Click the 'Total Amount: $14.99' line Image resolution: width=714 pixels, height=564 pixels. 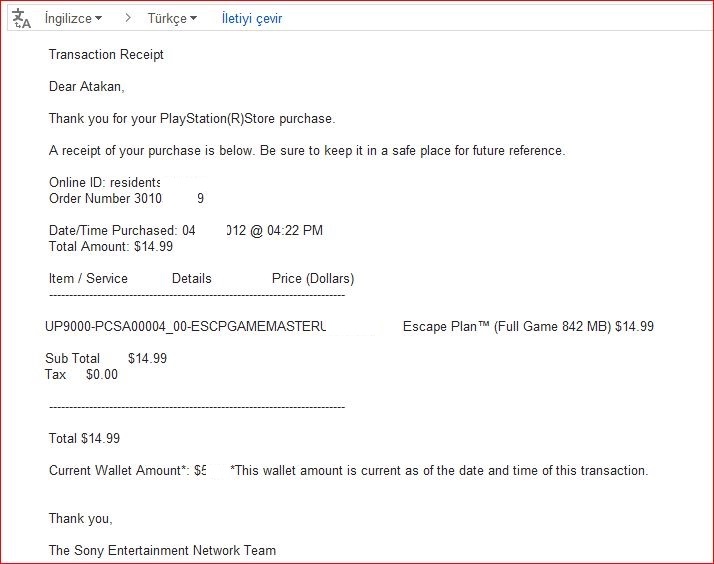point(111,247)
